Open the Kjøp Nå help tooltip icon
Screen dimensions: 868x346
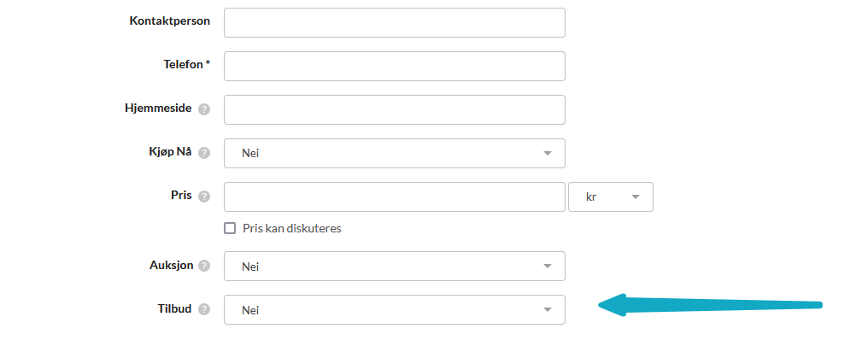[x=204, y=153]
